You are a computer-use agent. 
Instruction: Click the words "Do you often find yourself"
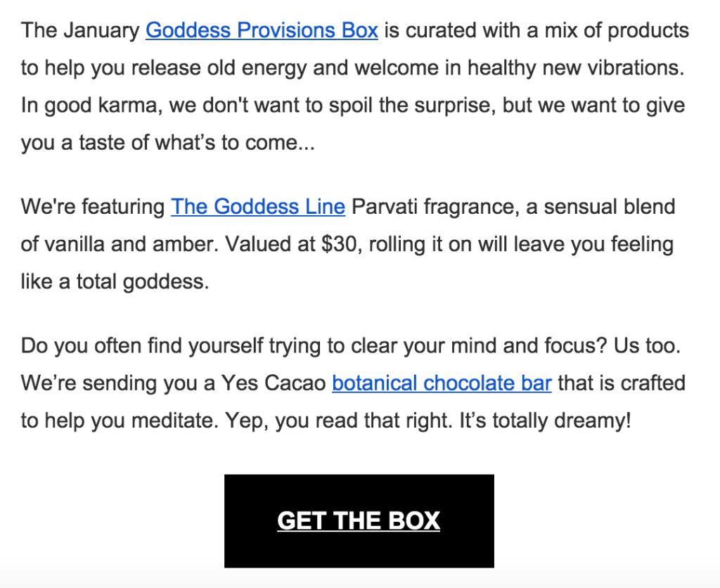pos(142,345)
